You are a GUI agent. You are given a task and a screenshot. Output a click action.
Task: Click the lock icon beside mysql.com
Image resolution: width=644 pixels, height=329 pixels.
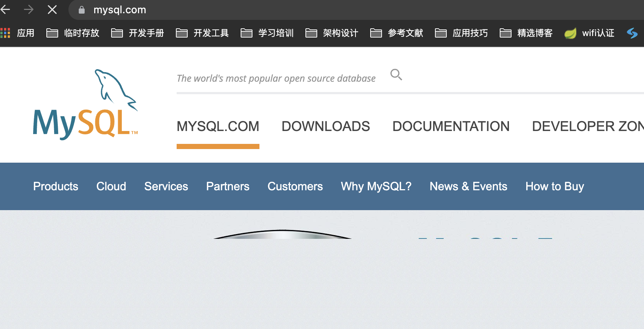click(x=82, y=10)
